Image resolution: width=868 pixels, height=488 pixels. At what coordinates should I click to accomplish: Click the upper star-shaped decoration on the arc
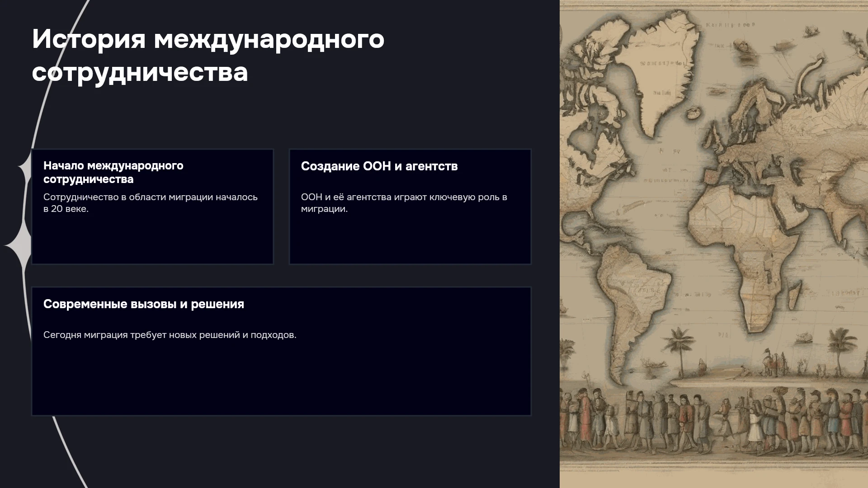coord(25,168)
